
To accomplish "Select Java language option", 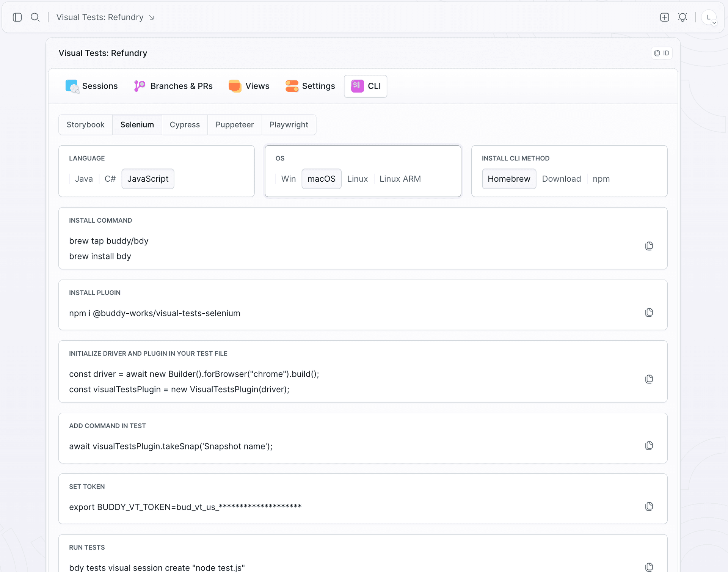I will (84, 179).
